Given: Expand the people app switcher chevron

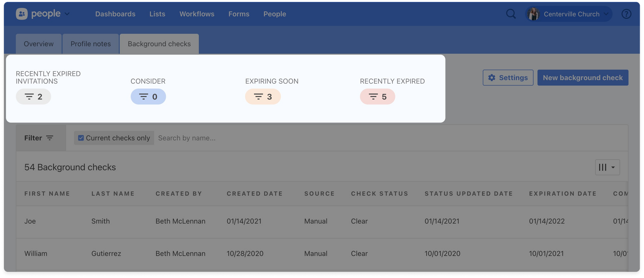Looking at the screenshot, I should (x=67, y=15).
